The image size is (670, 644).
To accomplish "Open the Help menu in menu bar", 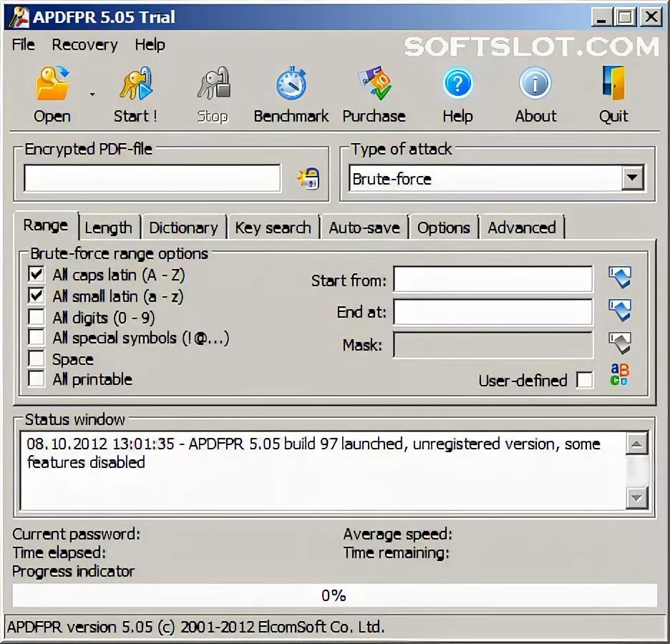I will (x=150, y=44).
